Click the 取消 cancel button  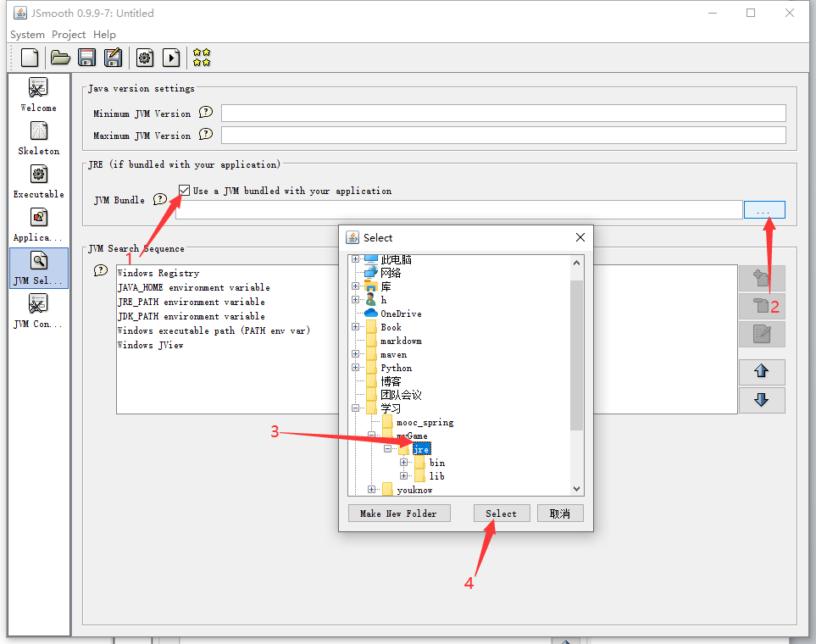coord(560,514)
